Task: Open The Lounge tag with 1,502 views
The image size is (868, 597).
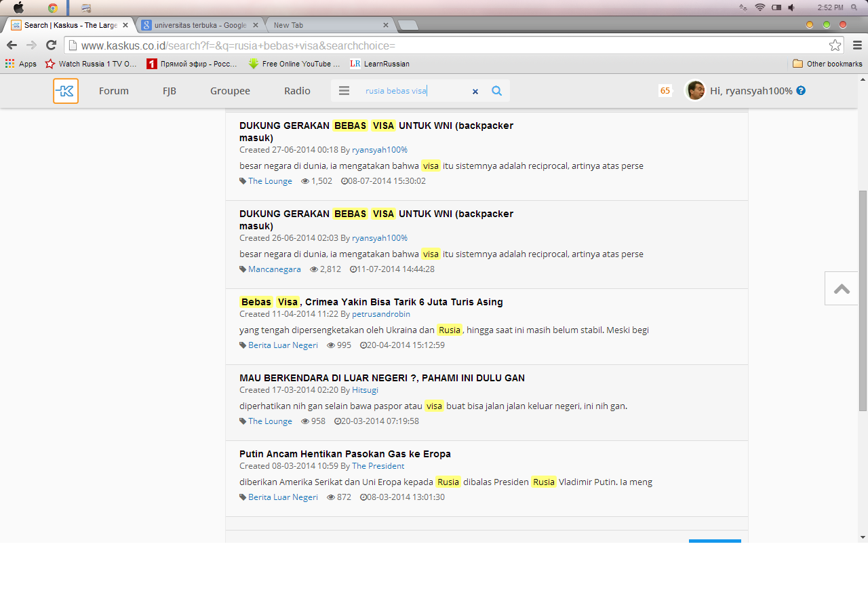Action: [270, 181]
